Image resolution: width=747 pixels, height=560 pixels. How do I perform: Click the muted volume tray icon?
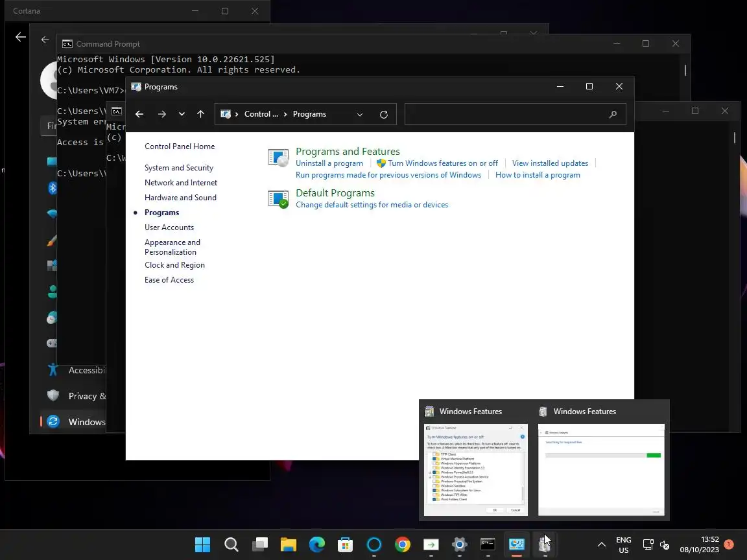[x=665, y=544]
